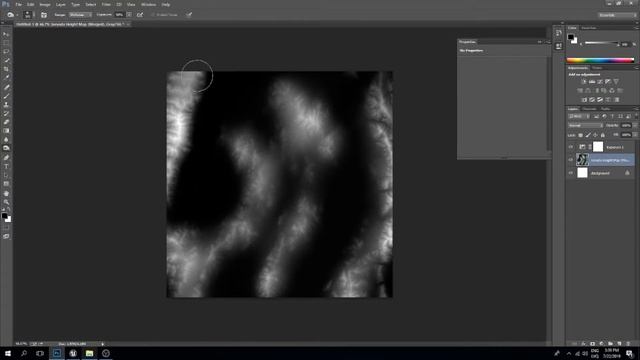The image size is (640, 360).
Task: Add an Invert adjustment
Action: [584, 100]
